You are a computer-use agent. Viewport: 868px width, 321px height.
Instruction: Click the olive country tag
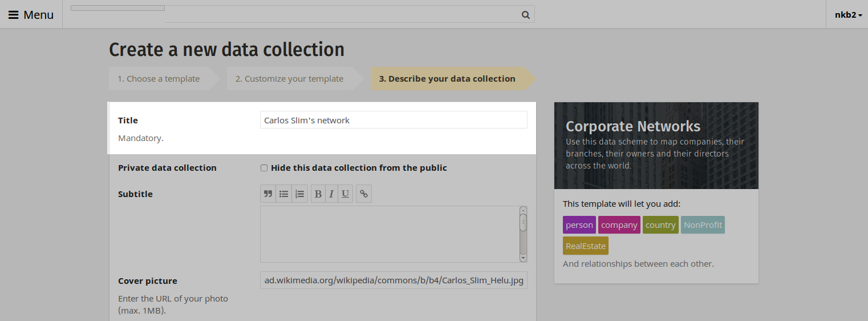point(660,225)
